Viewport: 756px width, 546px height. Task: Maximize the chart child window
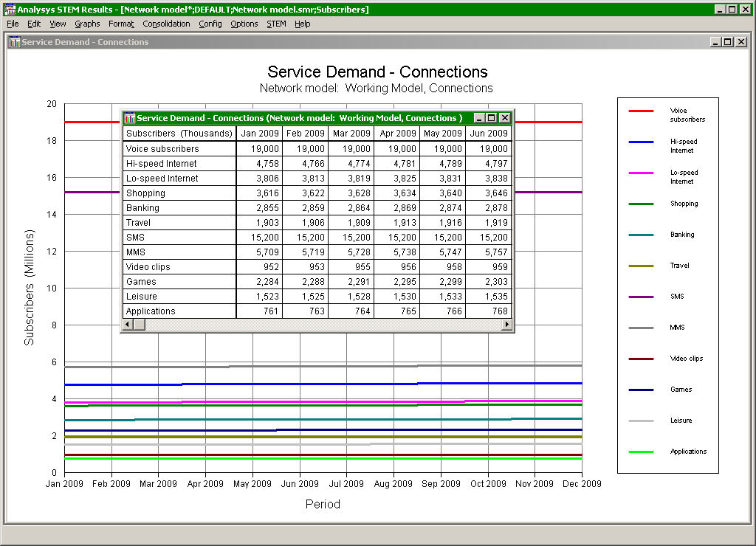728,42
